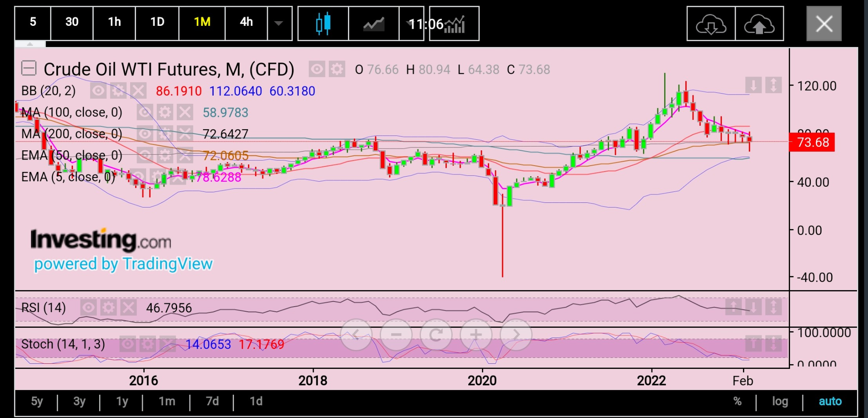Screen dimensions: 868x418
Task: Switch to 1D timeframe
Action: [x=157, y=23]
